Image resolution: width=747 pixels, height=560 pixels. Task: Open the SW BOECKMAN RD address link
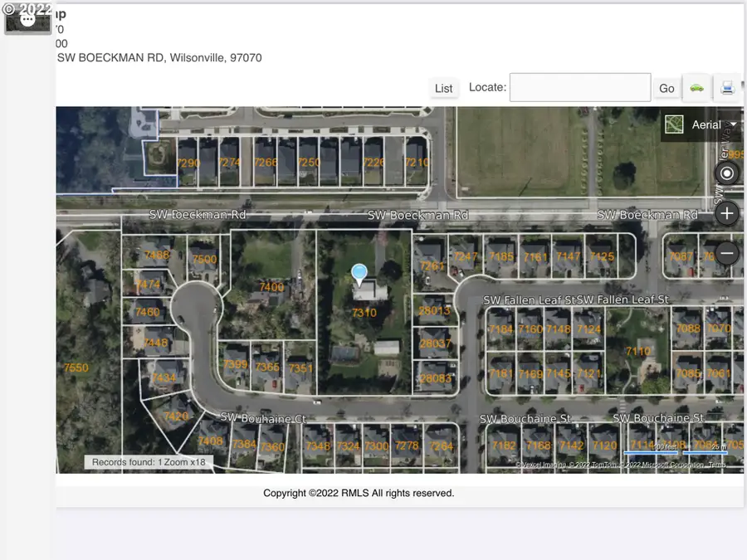(x=158, y=57)
